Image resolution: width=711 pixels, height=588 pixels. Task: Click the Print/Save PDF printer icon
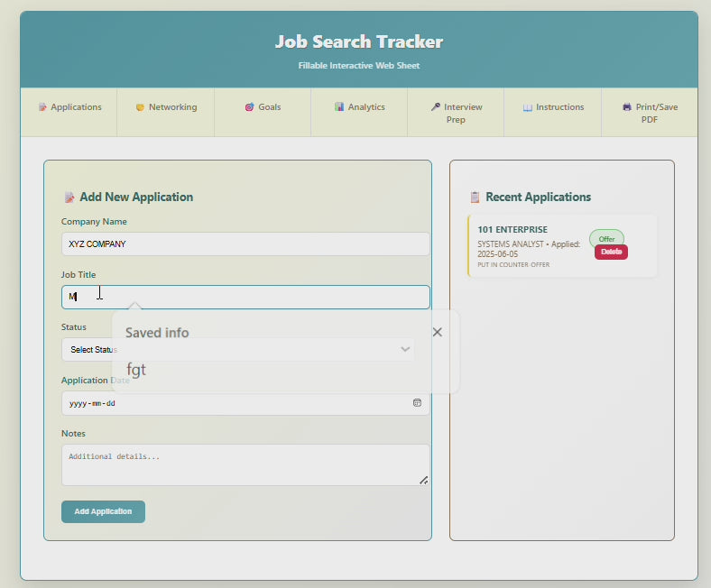[627, 107]
